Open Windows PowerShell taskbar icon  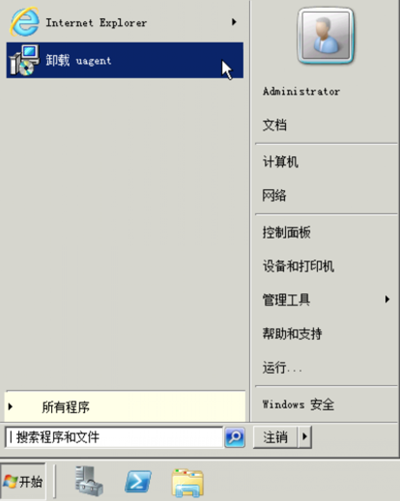click(x=138, y=481)
